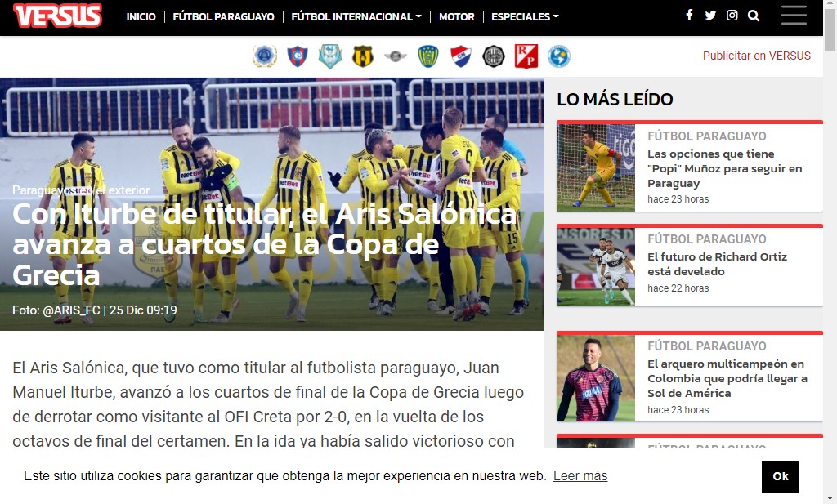Open the Facebook icon in the header
This screenshot has width=837, height=504.
[x=689, y=15]
